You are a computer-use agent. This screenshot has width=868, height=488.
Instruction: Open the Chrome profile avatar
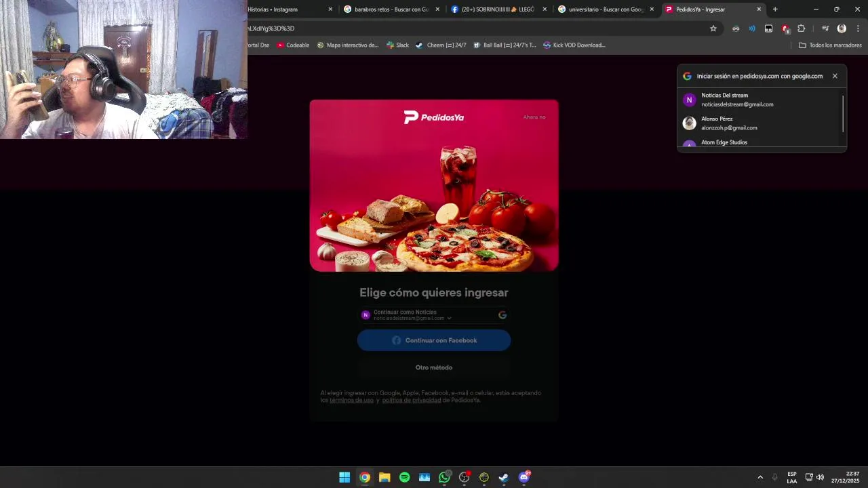tap(842, 28)
